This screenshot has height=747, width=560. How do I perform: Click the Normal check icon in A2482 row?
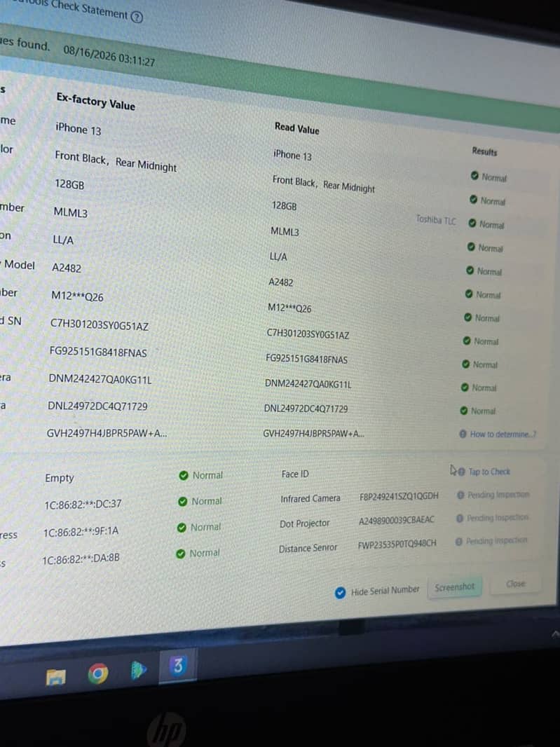click(468, 294)
